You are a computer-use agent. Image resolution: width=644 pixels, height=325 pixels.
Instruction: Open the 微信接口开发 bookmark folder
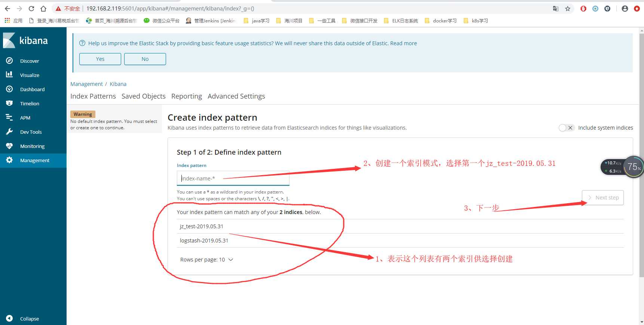360,21
